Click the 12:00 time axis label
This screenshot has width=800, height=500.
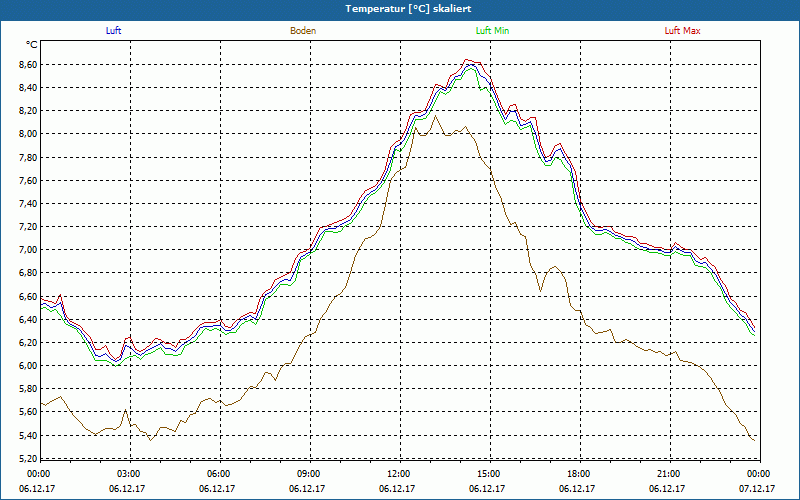click(397, 474)
